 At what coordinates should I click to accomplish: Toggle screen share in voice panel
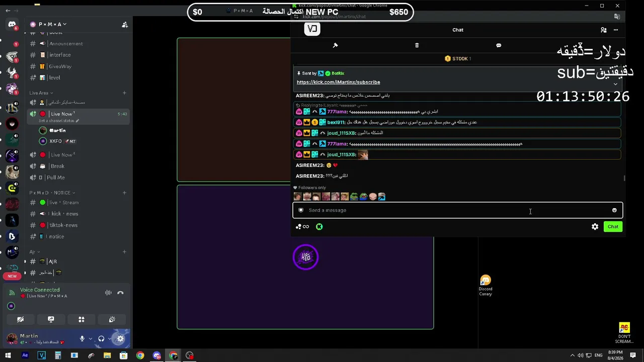click(x=51, y=319)
